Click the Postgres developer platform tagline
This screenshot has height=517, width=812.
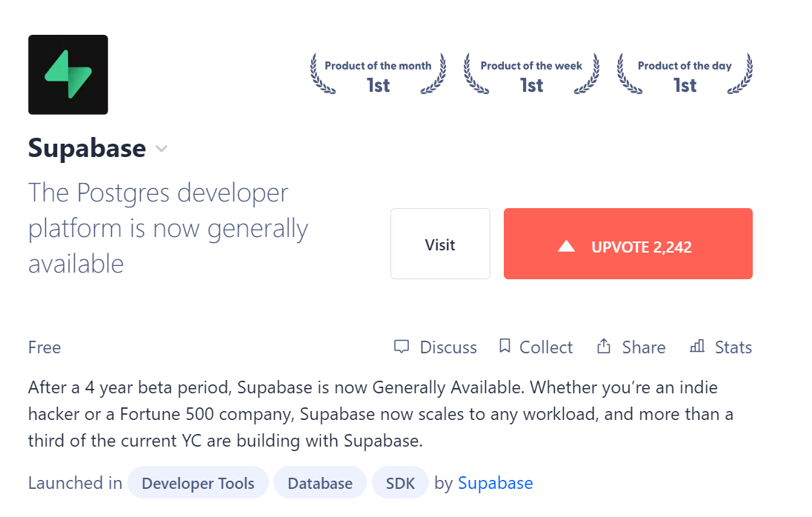coord(167,228)
